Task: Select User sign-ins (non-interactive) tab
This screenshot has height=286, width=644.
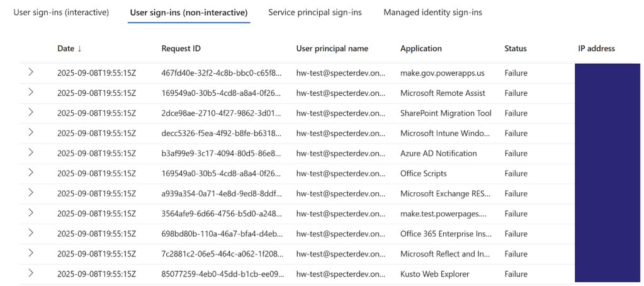Action: [189, 13]
